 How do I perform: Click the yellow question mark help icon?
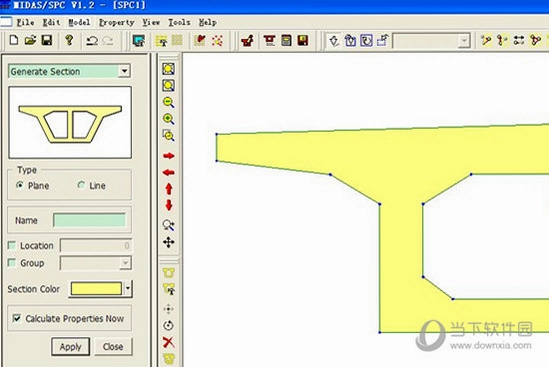pyautogui.click(x=69, y=40)
